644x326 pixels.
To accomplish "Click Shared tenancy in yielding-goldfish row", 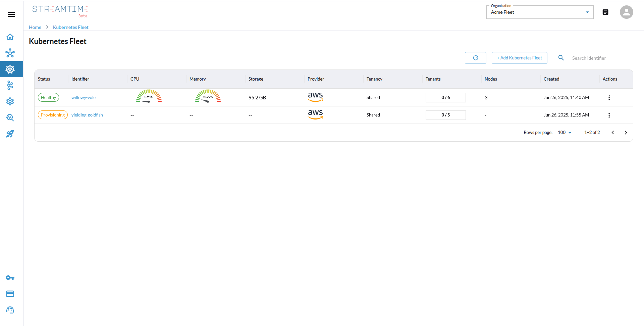I will pos(373,115).
